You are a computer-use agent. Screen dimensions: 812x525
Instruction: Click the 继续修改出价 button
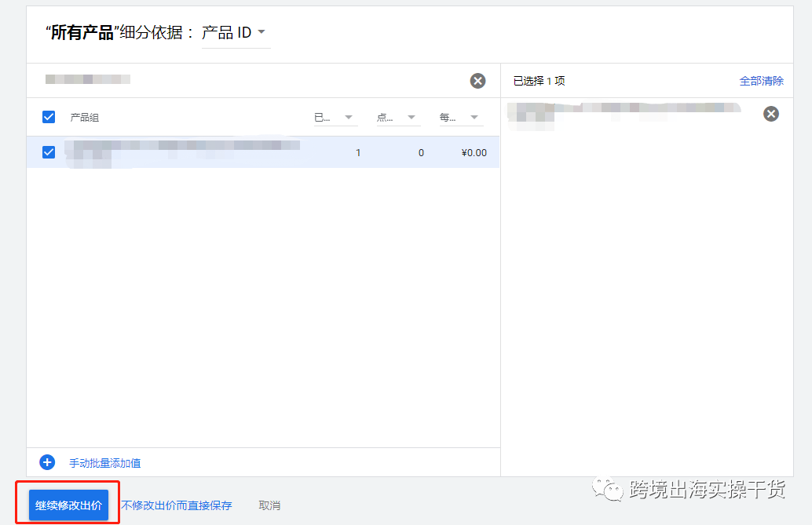[x=69, y=505]
